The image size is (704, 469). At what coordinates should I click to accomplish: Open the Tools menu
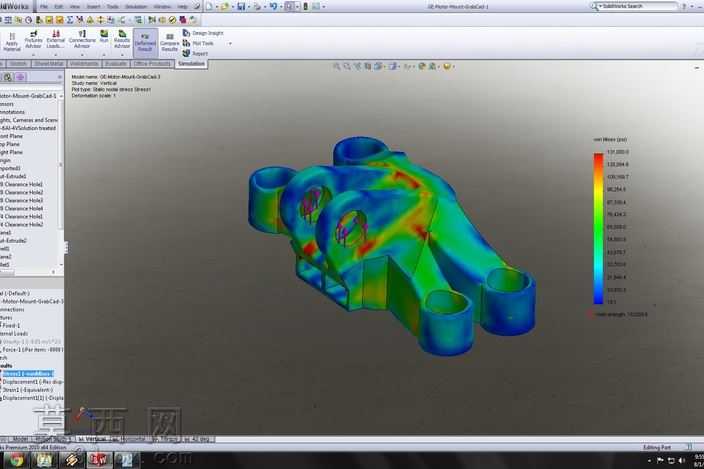(x=113, y=7)
